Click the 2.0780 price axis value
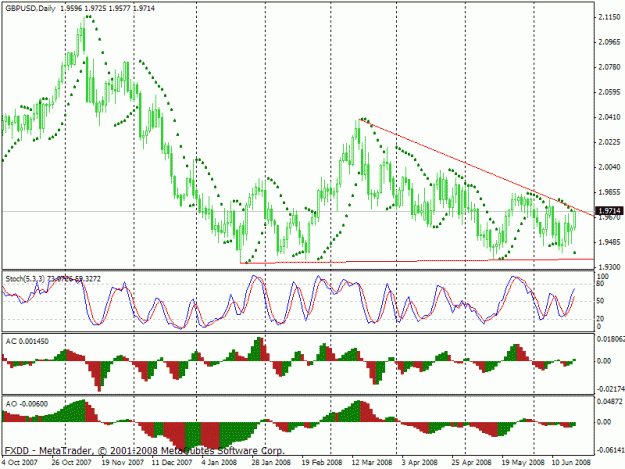This screenshot has height=469, width=625. (x=609, y=67)
